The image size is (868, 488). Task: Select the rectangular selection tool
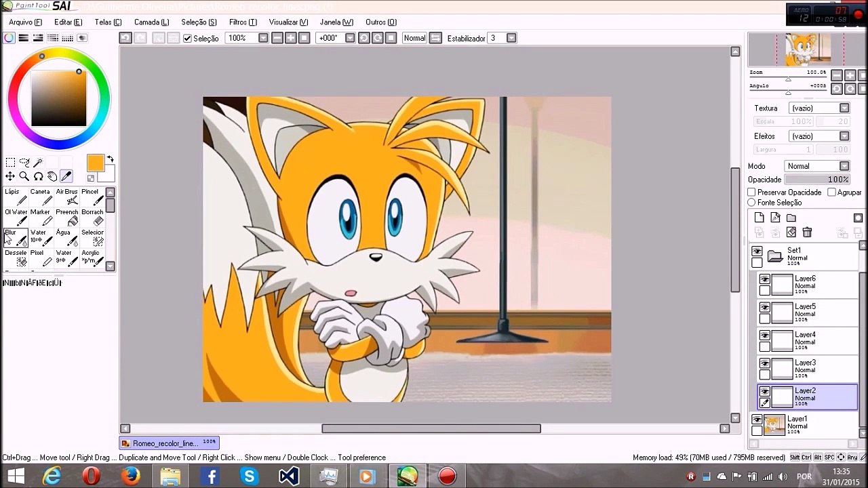click(x=10, y=163)
